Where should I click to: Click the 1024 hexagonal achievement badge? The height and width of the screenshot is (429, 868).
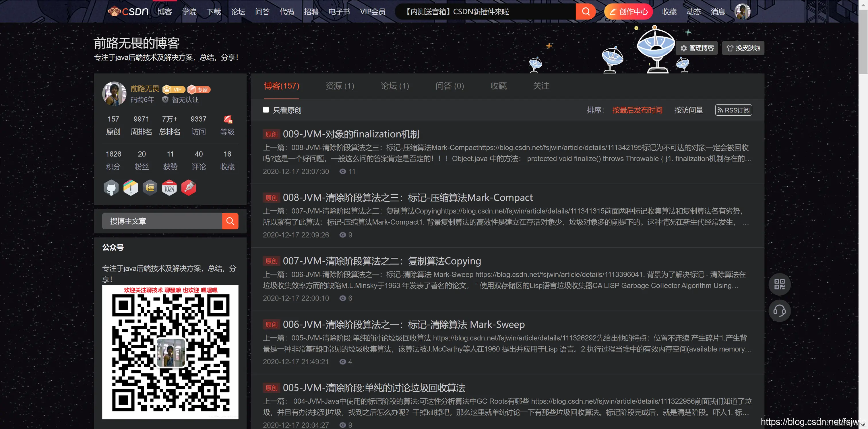pyautogui.click(x=169, y=188)
